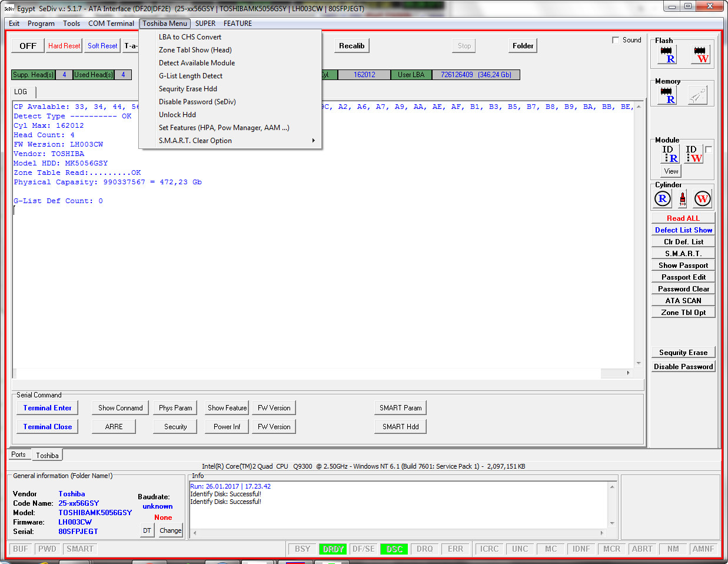This screenshot has height=564, width=728.
Task: Click the Defect List Show button
Action: click(x=683, y=230)
